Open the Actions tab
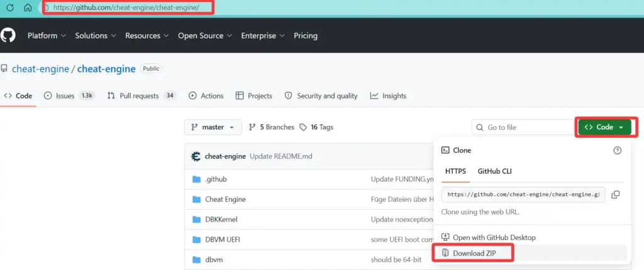The height and width of the screenshot is (270, 644). pyautogui.click(x=206, y=96)
